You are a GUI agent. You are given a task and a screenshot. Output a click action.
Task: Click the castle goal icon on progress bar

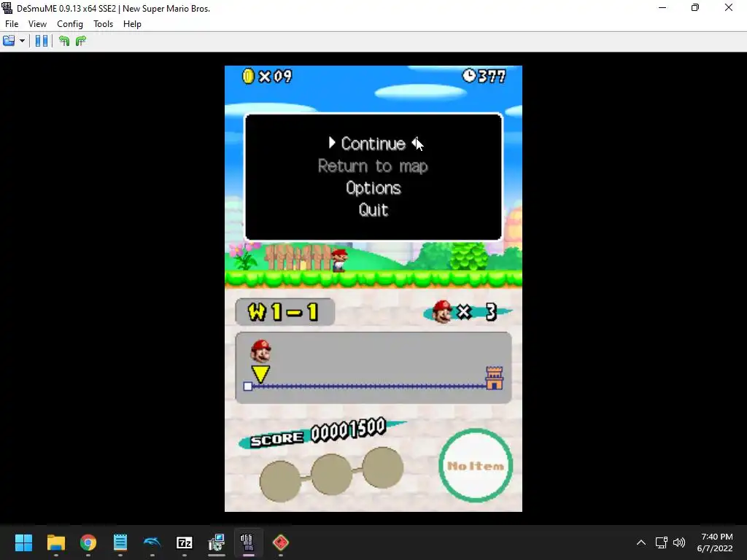(494, 378)
